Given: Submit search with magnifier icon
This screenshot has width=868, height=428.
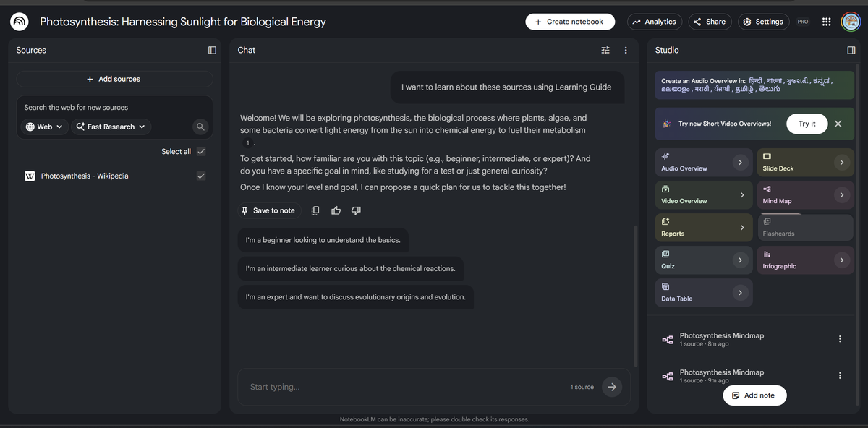Looking at the screenshot, I should click(200, 127).
